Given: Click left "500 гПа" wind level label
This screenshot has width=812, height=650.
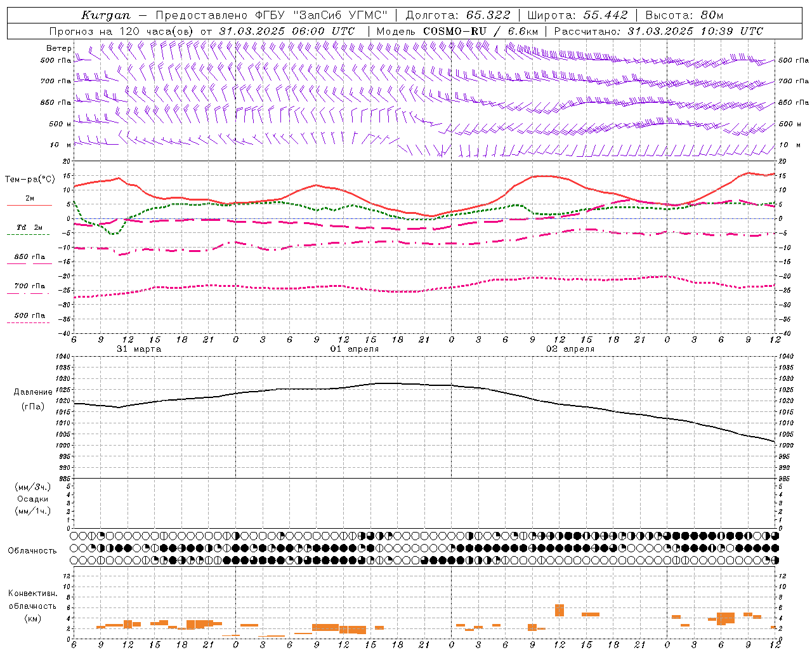Looking at the screenshot, I should tap(55, 60).
